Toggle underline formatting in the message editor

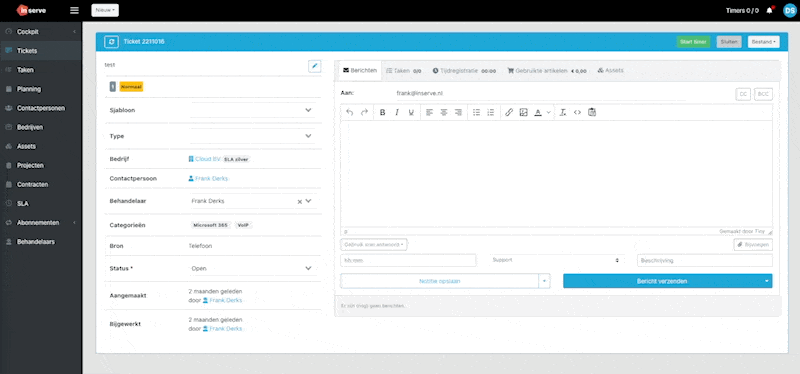[411, 112]
